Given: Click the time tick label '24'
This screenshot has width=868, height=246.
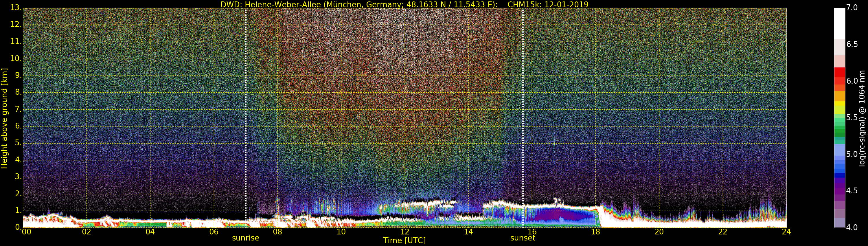Looking at the screenshot, I should point(786,232).
